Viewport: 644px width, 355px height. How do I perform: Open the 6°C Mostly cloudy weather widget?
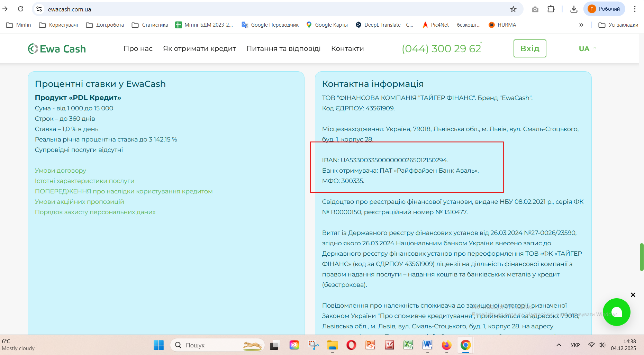coord(18,345)
